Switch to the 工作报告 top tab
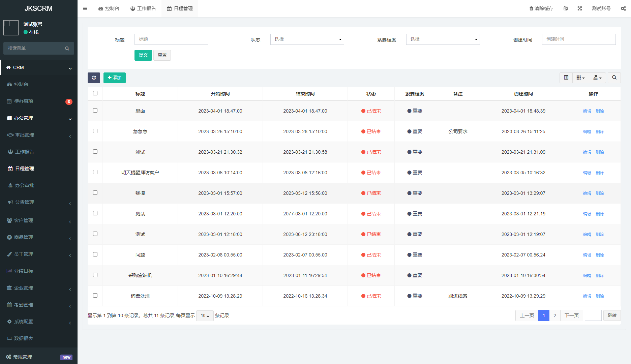 coord(143,8)
